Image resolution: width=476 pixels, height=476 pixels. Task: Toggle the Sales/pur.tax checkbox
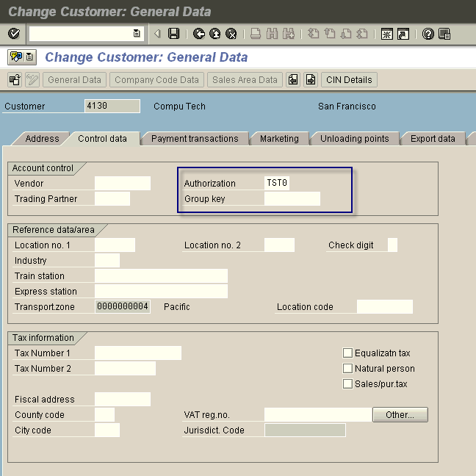click(x=347, y=383)
